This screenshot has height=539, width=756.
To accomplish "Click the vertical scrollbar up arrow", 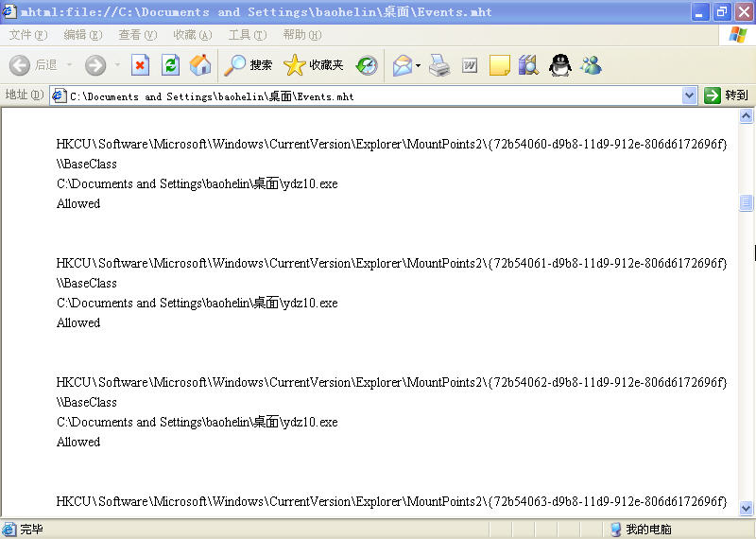I will tap(746, 115).
